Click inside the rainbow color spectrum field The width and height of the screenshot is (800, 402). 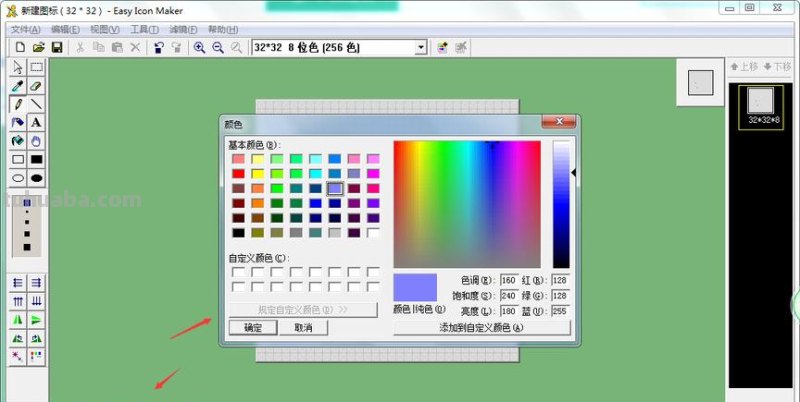click(x=467, y=204)
